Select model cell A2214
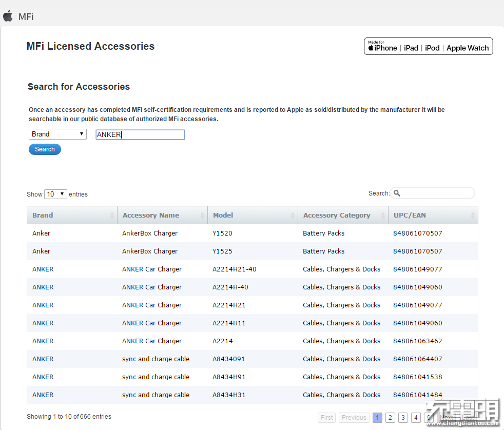This screenshot has width=504, height=430. [222, 341]
